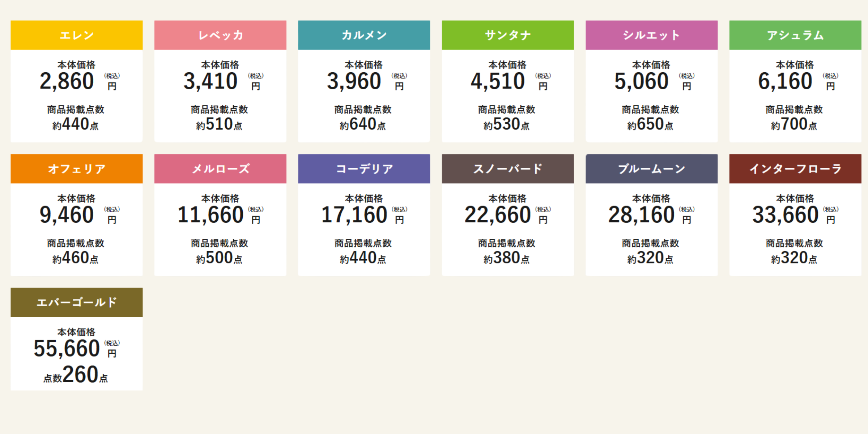Select the 約500点 item count
Image resolution: width=868 pixels, height=434 pixels.
[219, 258]
